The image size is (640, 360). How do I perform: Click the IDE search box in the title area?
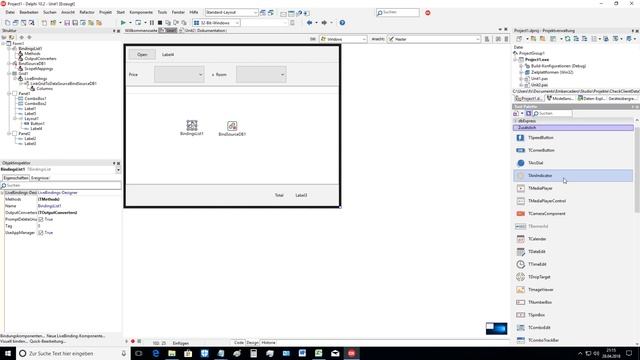(398, 13)
